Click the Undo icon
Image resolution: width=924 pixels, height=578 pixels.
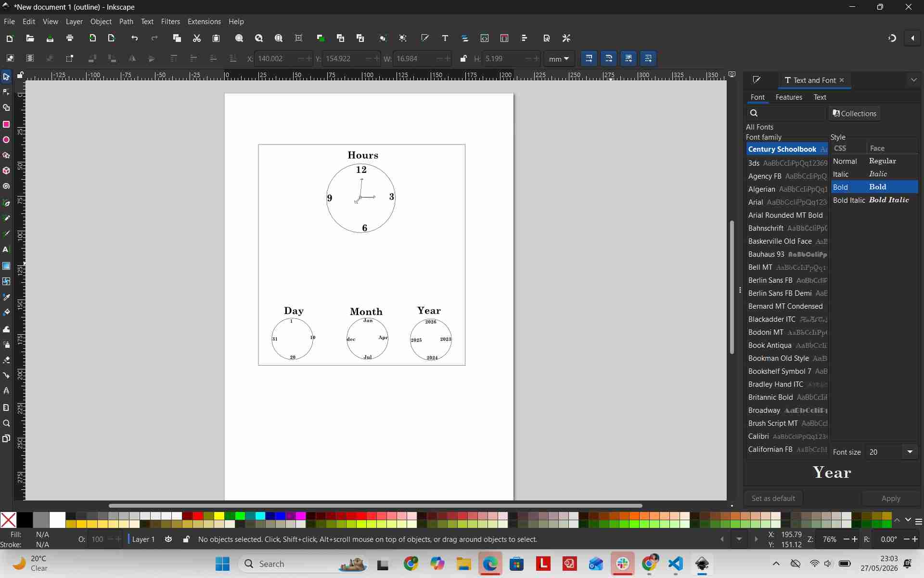coord(135,38)
